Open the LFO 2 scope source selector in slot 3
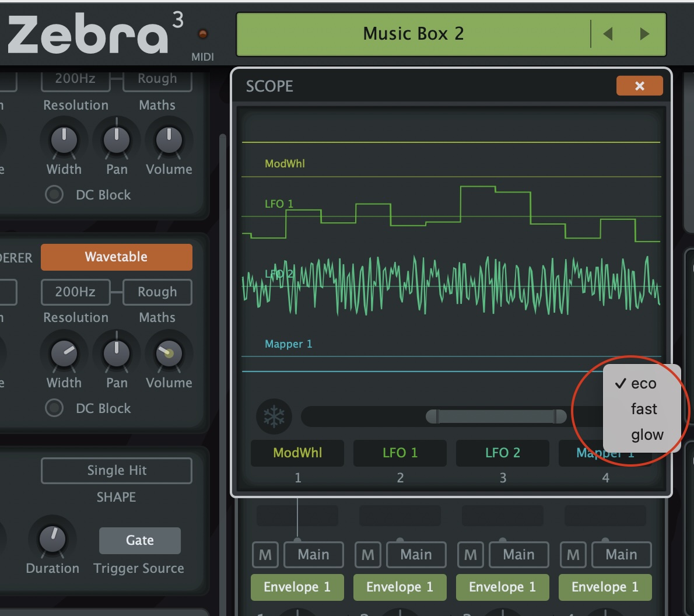 tap(503, 453)
